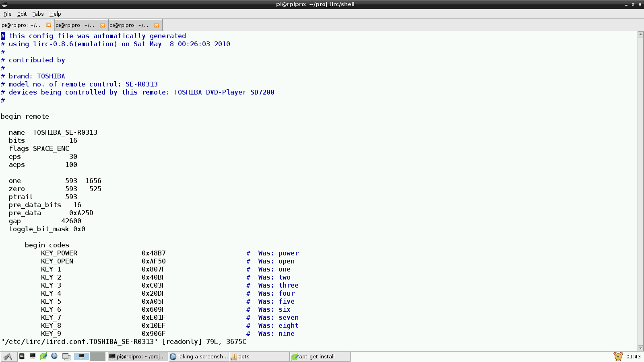Click the 'begin codes' line

[x=47, y=245]
